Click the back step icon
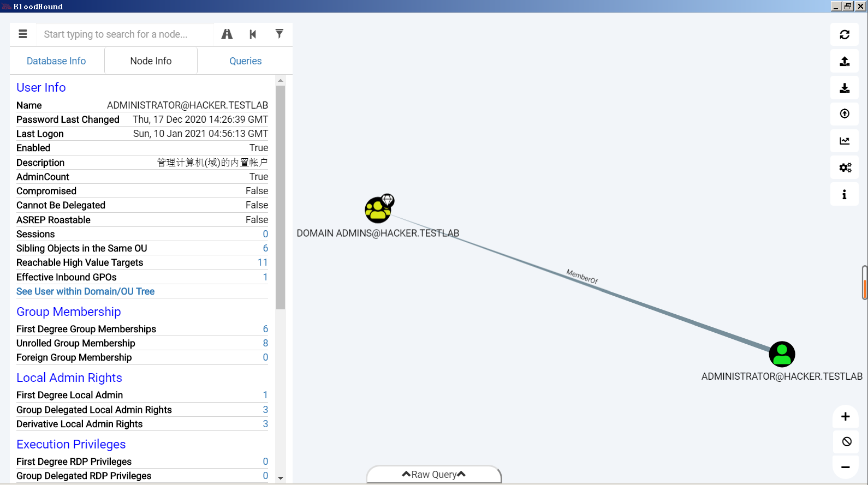Image resolution: width=868 pixels, height=485 pixels. pos(253,34)
